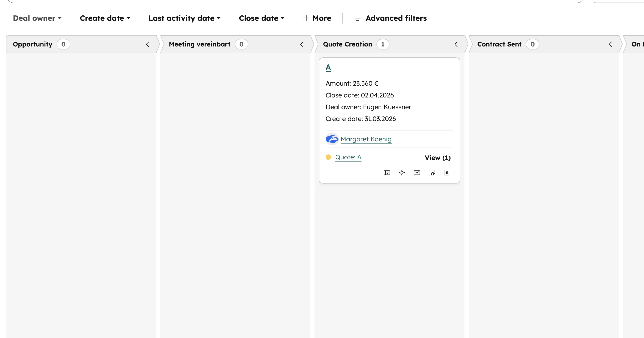This screenshot has width=644, height=338.
Task: Collapse the Opportunity column
Action: pos(147,44)
